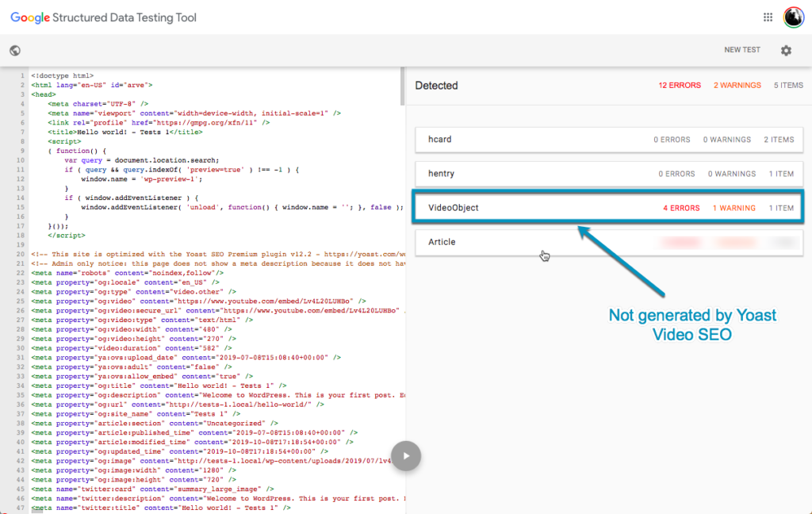Open the settings gear icon
Image resolution: width=812 pixels, height=514 pixels.
point(786,50)
